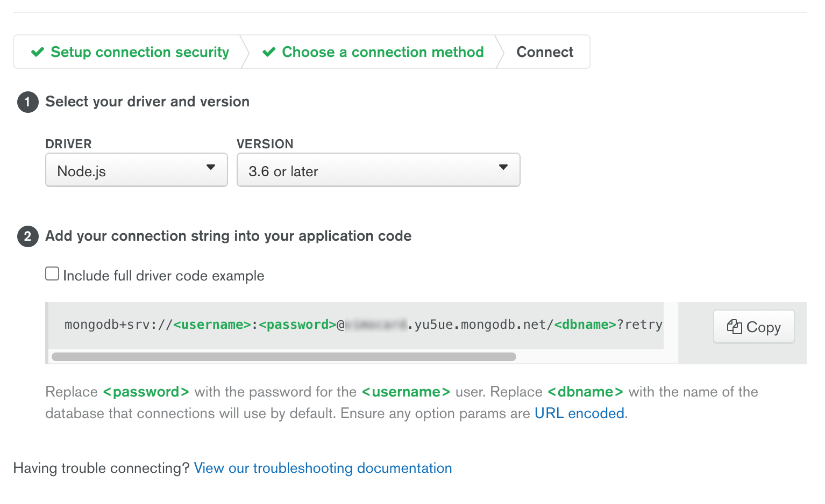Click the connection method checkmark icon

coord(269,52)
